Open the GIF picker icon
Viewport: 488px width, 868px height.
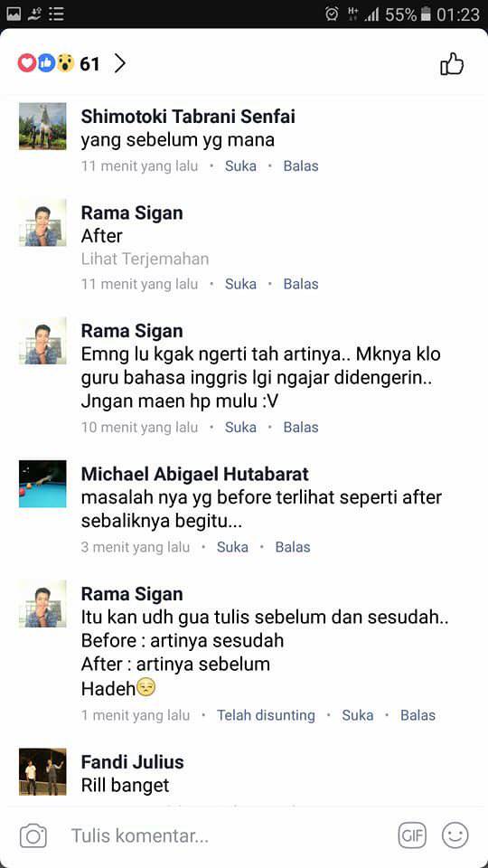point(412,835)
